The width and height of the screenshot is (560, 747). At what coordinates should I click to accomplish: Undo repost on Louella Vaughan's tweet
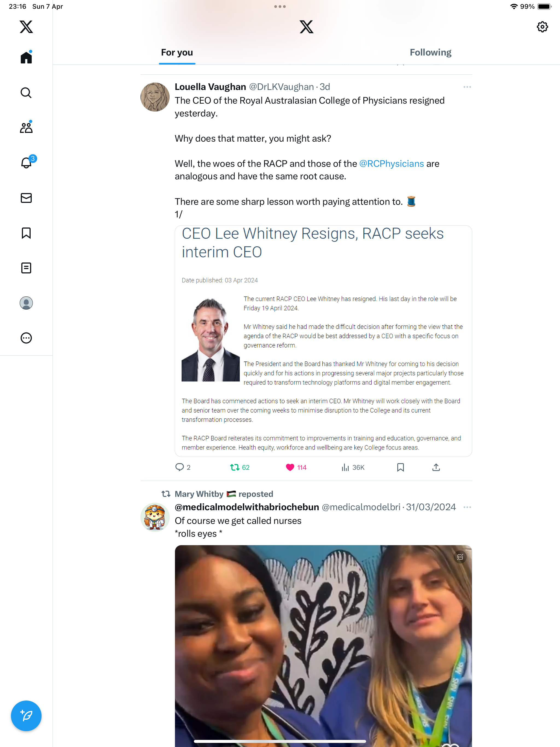tap(240, 467)
